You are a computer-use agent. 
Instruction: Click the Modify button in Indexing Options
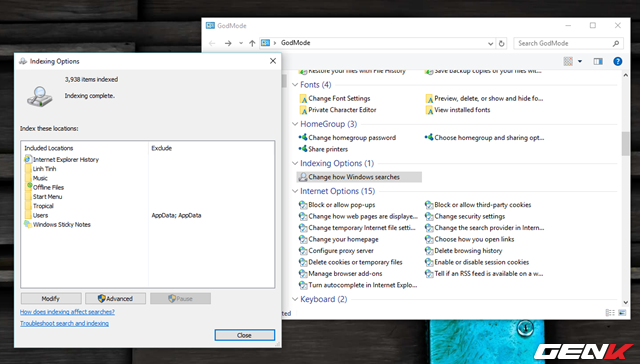point(51,299)
